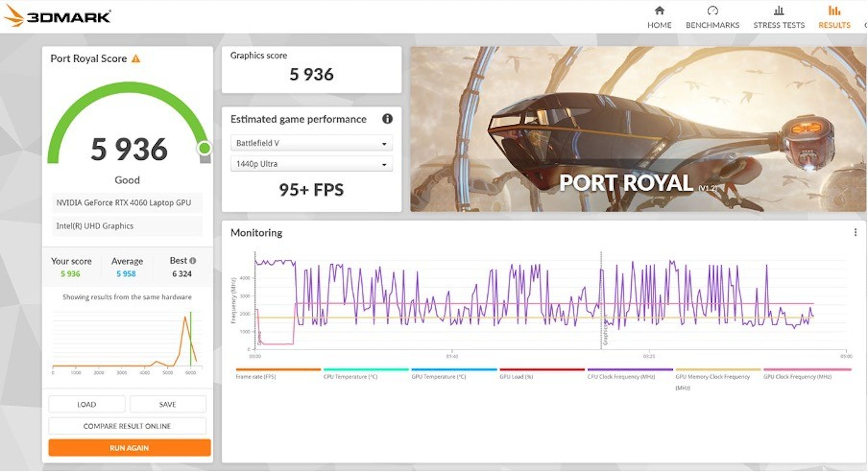Open the Monitoring three-dot options menu
The width and height of the screenshot is (868, 472).
(855, 232)
